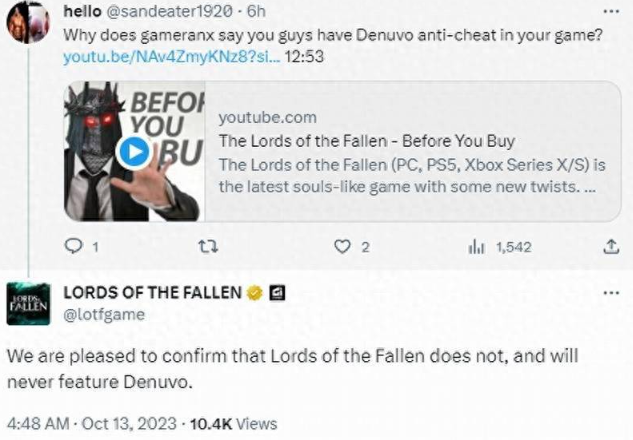Click the share icon on hello's tweet
Screen dimensions: 633x440
[611, 247]
